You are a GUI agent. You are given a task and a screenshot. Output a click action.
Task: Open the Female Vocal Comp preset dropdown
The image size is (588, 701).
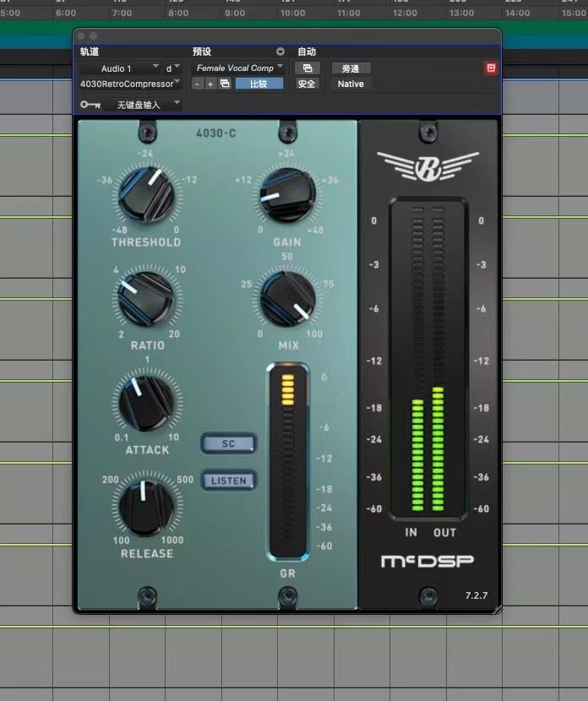[x=239, y=68]
